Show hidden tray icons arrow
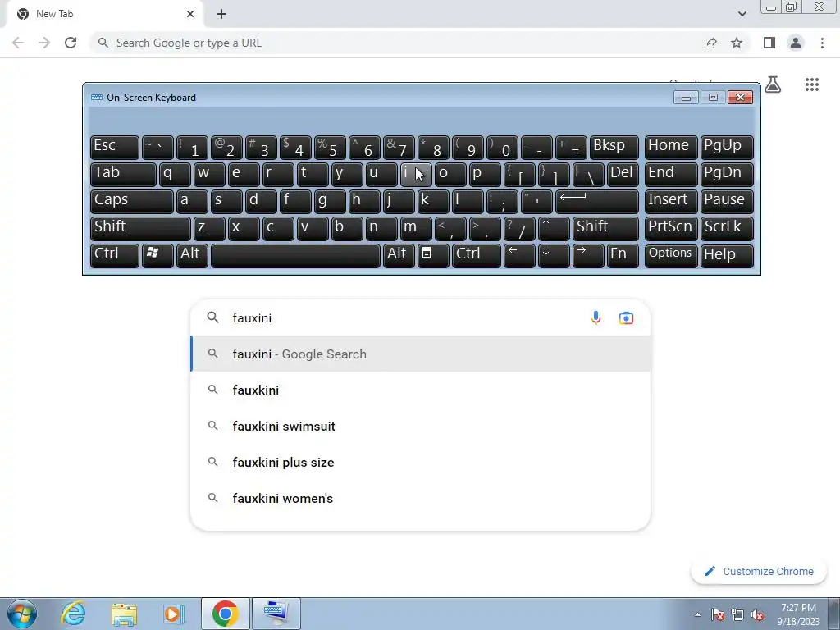 tap(697, 614)
